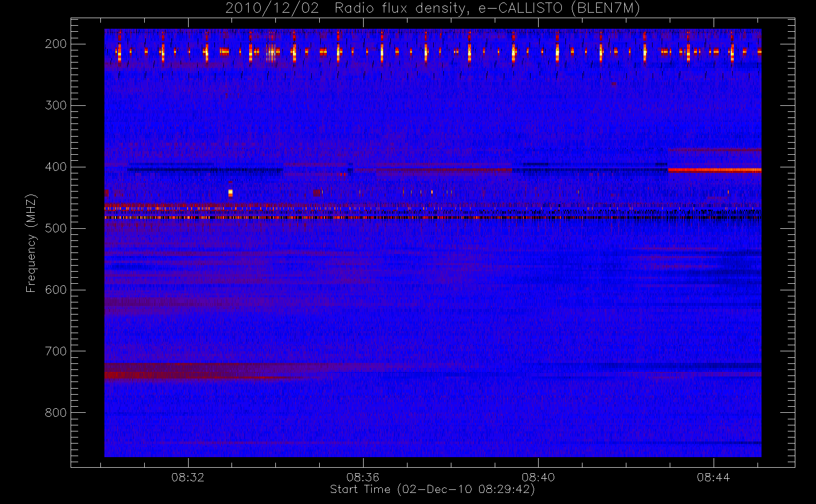816x504 pixels.
Task: Click the 'Start Time (02-Dec-10 08:29:42)' label
Action: (432, 489)
